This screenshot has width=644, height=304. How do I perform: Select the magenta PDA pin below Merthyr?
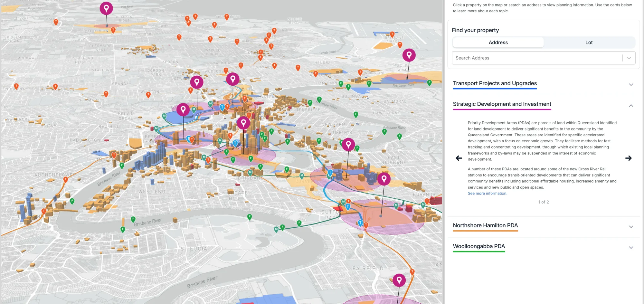pyautogui.click(x=348, y=145)
